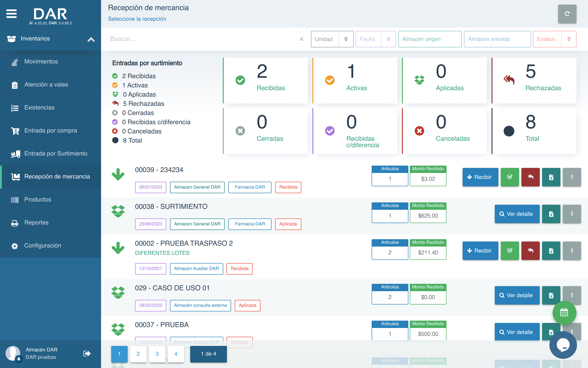Click Ver detalle for 00037 - PRUEBA
This screenshot has width=588, height=368.
tap(517, 332)
